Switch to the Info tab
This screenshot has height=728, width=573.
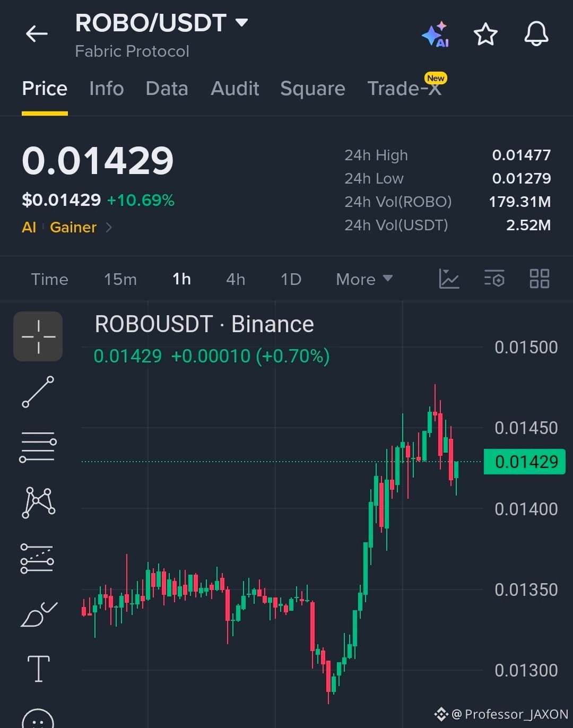(x=107, y=89)
